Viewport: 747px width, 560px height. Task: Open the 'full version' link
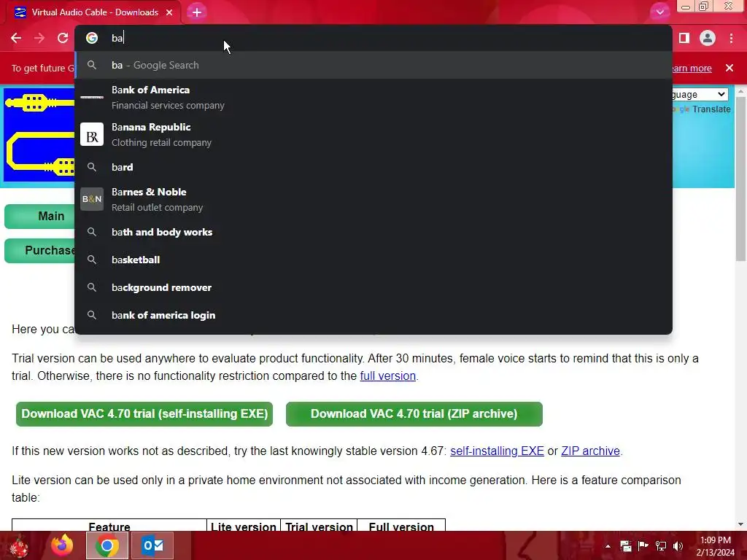click(x=388, y=376)
